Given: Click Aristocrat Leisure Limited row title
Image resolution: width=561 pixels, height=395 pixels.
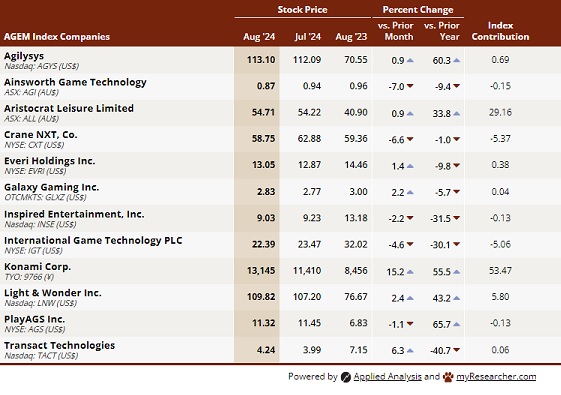Looking at the screenshot, I should click(x=69, y=108).
